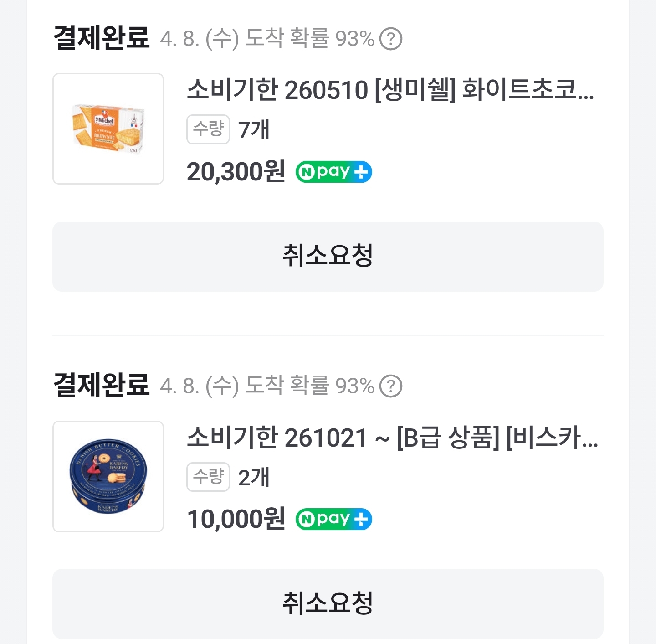Open St Michel brownie product thumbnail
Viewport: 656px width, 644px height.
pyautogui.click(x=108, y=129)
